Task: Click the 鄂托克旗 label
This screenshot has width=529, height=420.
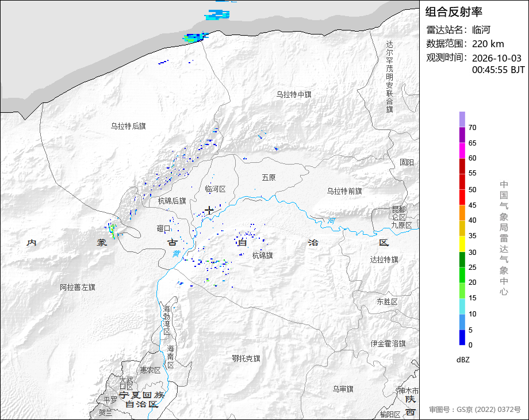Action: tap(246, 358)
